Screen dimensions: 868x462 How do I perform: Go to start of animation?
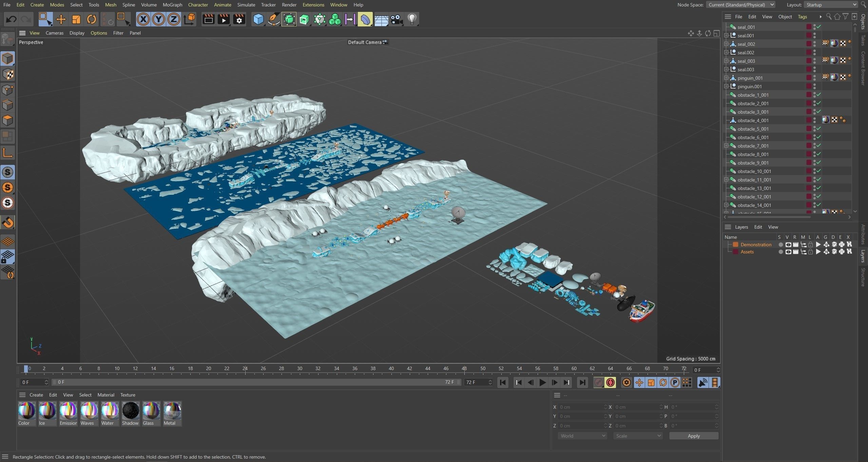(503, 383)
